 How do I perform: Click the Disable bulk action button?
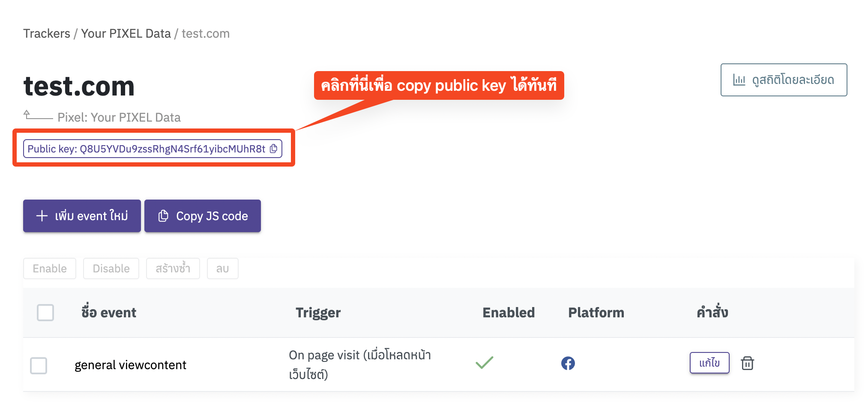pos(111,269)
